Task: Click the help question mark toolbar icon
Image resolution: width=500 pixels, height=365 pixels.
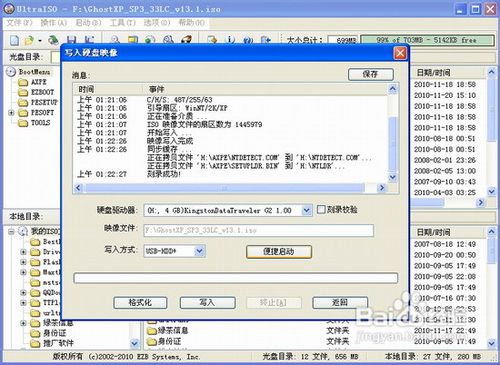Action: (x=248, y=40)
